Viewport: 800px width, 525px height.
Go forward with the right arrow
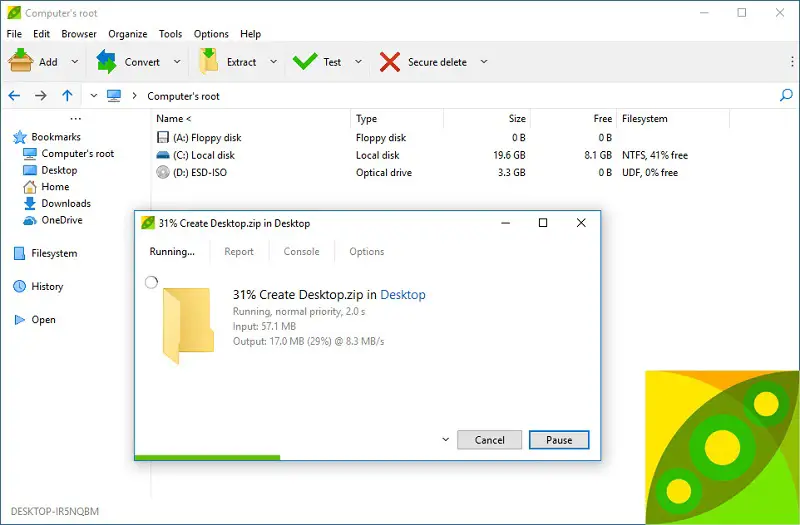pos(41,95)
